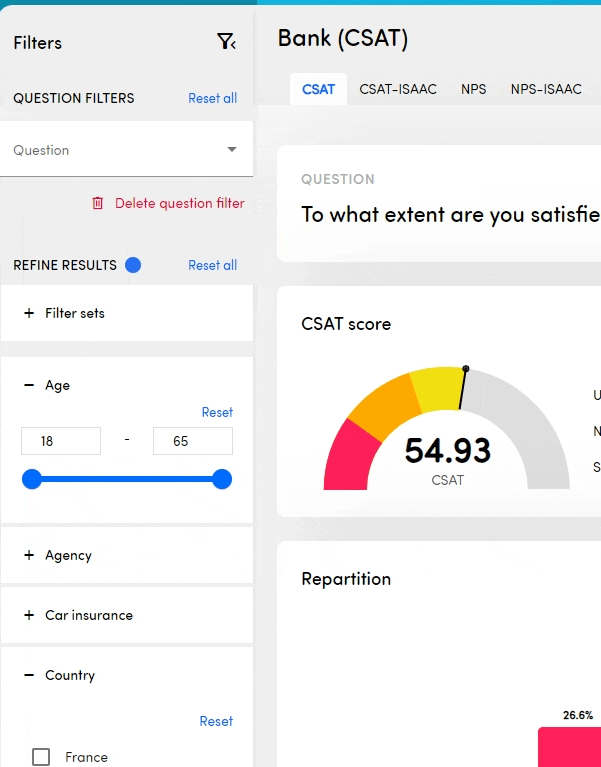The width and height of the screenshot is (601, 767).
Task: Tick the France checkbox
Action: [x=41, y=757]
